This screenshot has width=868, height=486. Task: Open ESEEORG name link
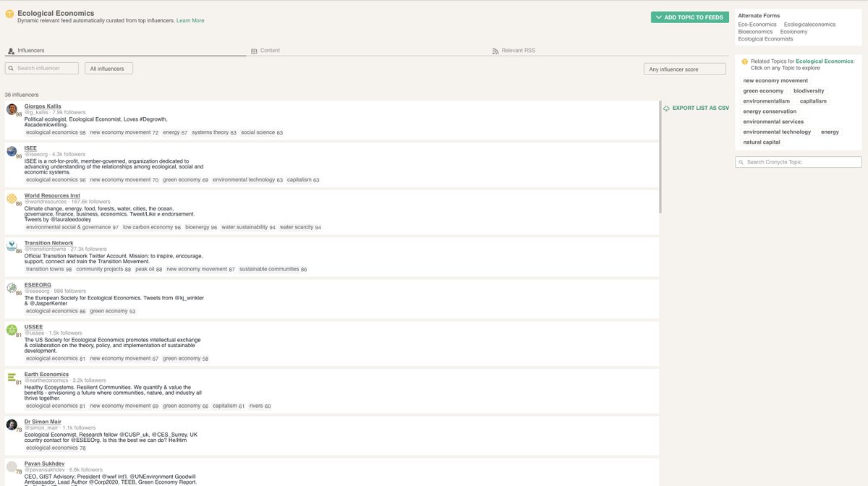pyautogui.click(x=38, y=285)
